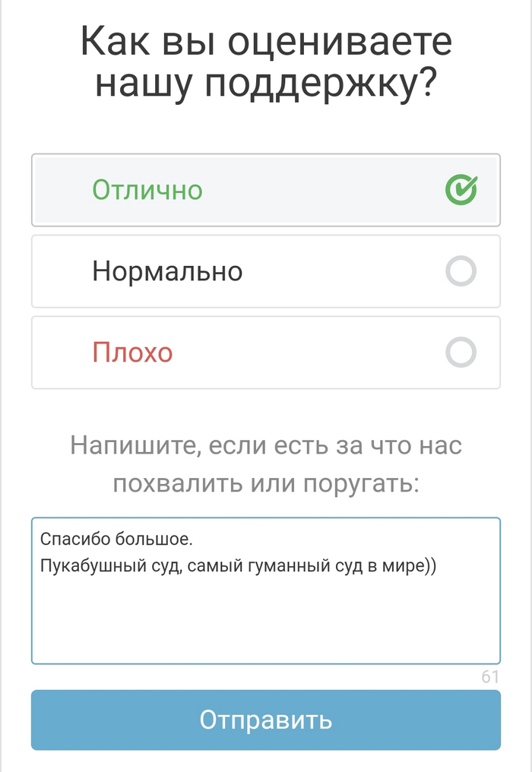
Task: Click the Нормально label text
Action: click(167, 271)
